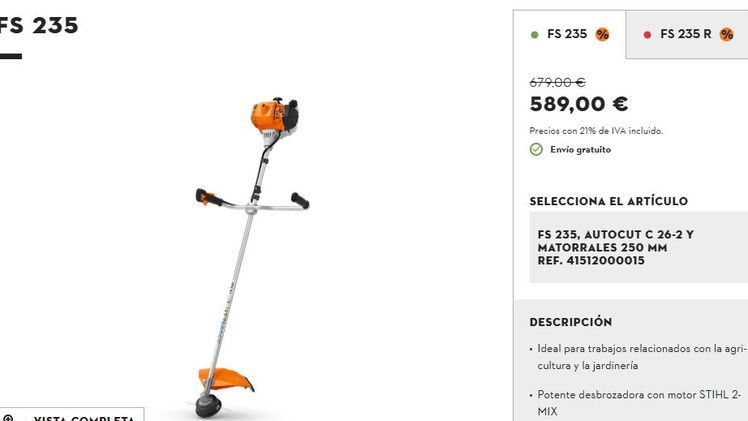The image size is (748, 421).
Task: Click the percent discount badge on FS 235 R
Action: tap(727, 34)
